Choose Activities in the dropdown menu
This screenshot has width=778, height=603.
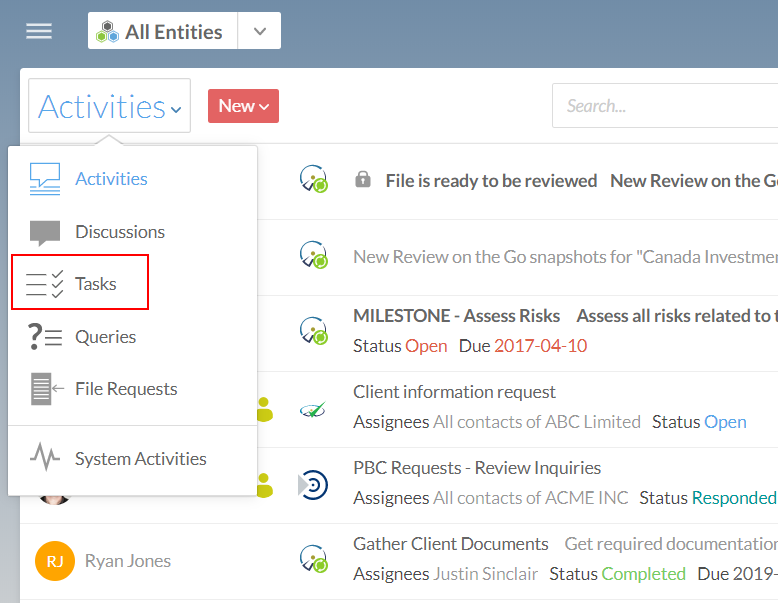pos(112,179)
